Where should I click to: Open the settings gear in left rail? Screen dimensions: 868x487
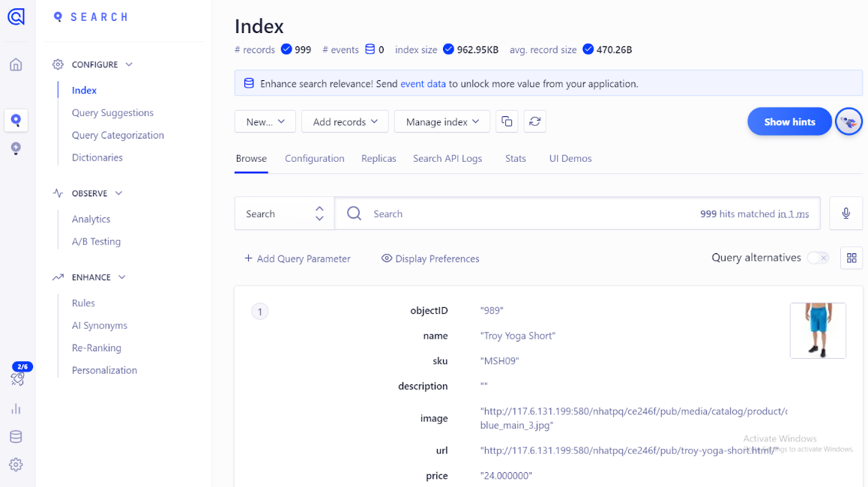coord(16,465)
